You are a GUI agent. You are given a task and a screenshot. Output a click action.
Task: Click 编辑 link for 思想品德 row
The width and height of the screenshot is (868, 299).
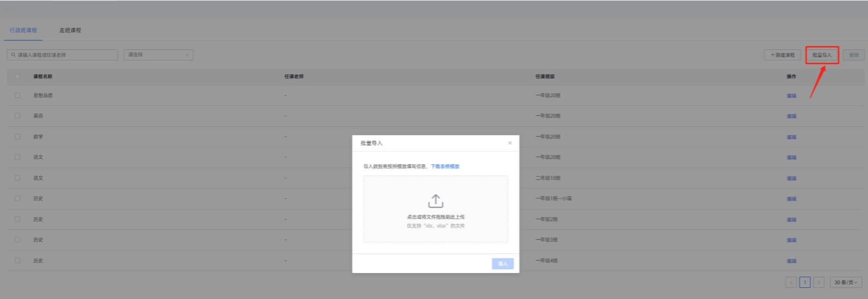791,96
